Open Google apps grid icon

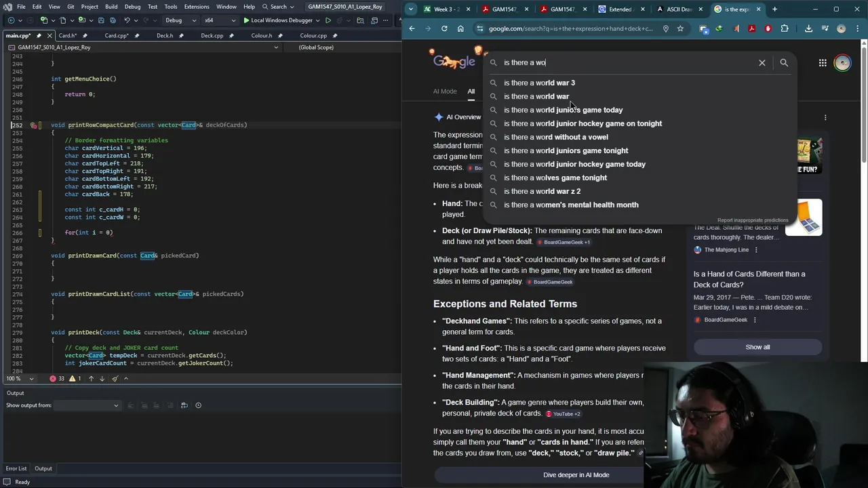(x=823, y=62)
